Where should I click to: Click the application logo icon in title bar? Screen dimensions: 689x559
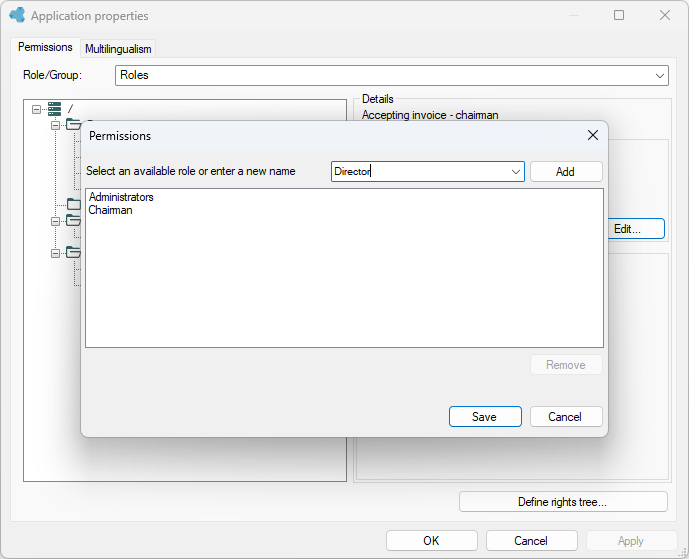[18, 15]
